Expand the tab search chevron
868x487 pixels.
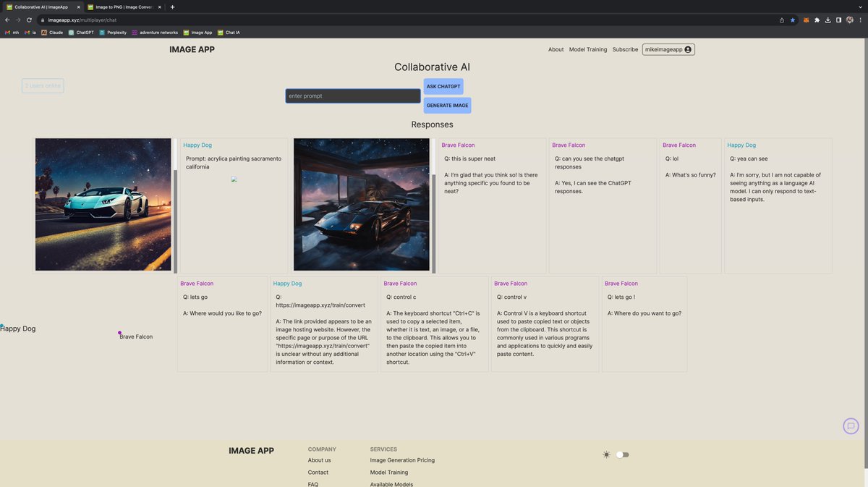(859, 7)
